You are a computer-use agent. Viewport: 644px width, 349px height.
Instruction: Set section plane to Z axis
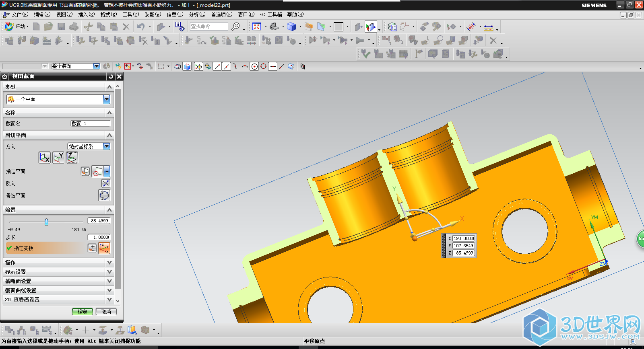click(x=72, y=158)
